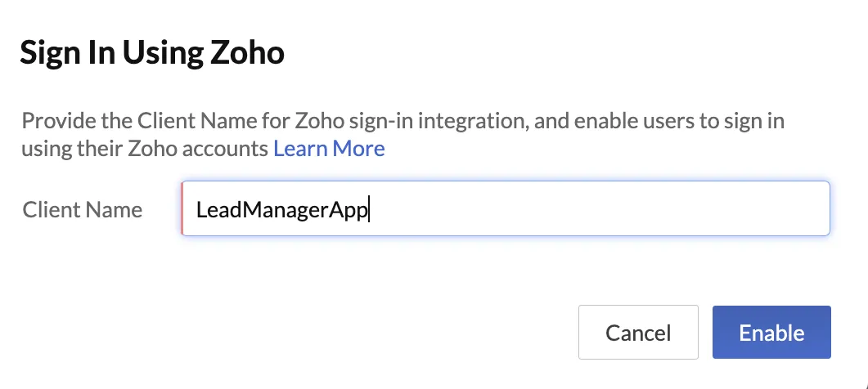Image resolution: width=868 pixels, height=389 pixels.
Task: Click the Client Name label
Action: [83, 209]
